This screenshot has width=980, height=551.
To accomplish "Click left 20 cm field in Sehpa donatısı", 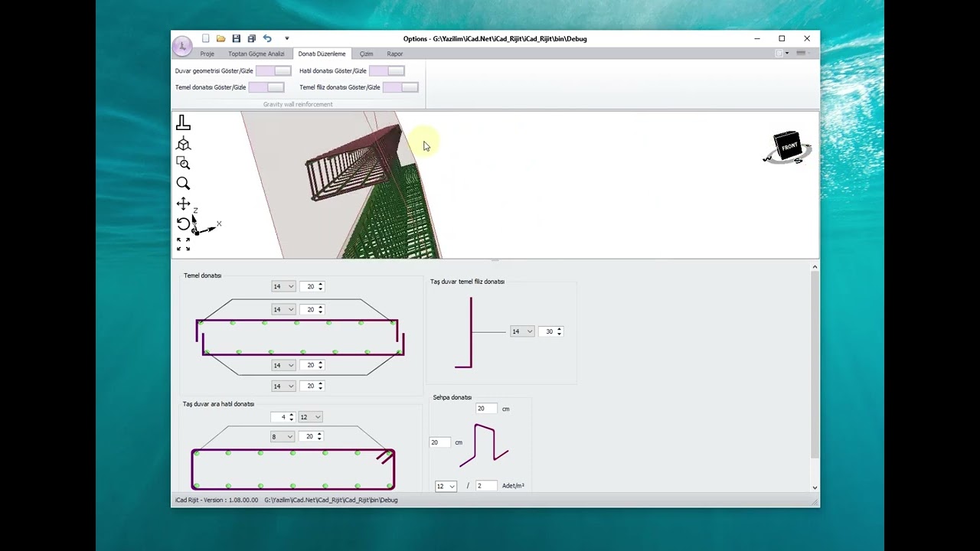I will (x=440, y=442).
